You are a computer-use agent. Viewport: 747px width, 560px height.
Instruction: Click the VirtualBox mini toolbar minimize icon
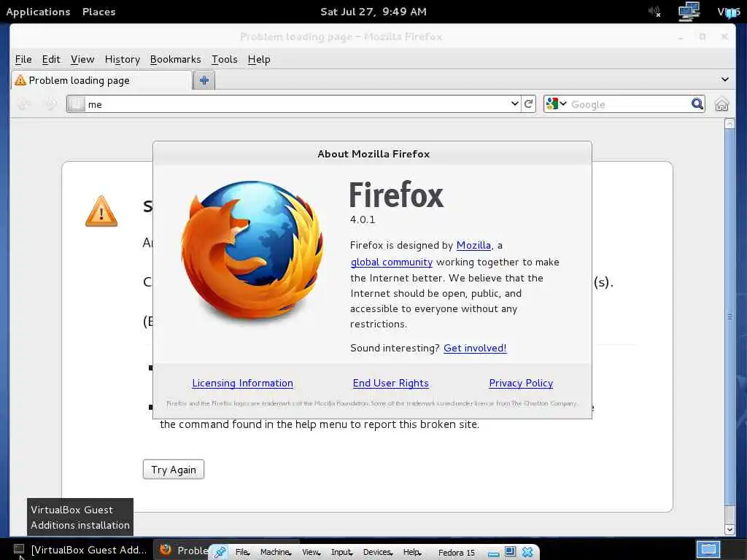point(494,553)
